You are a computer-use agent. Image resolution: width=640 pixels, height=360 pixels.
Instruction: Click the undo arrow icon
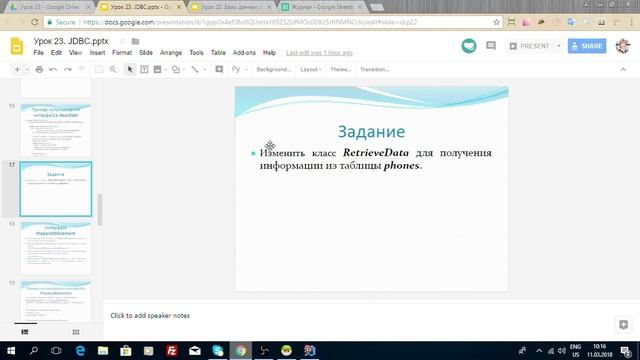(x=53, y=69)
